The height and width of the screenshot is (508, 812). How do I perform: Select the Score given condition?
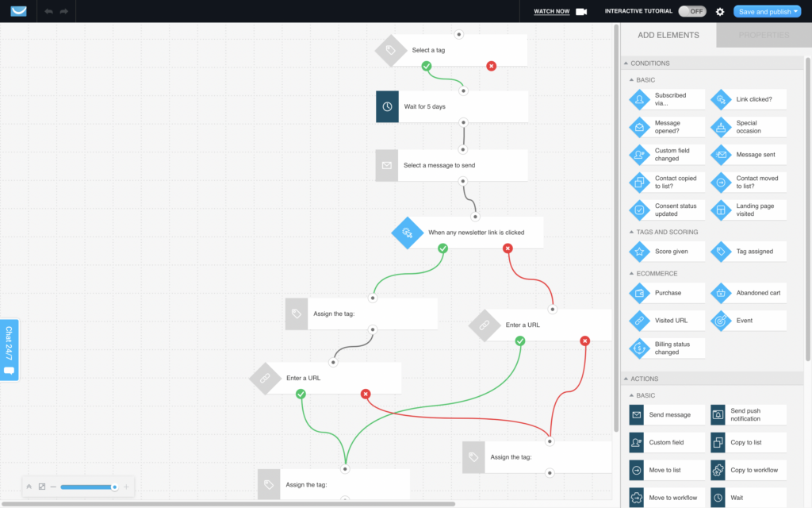tap(667, 252)
